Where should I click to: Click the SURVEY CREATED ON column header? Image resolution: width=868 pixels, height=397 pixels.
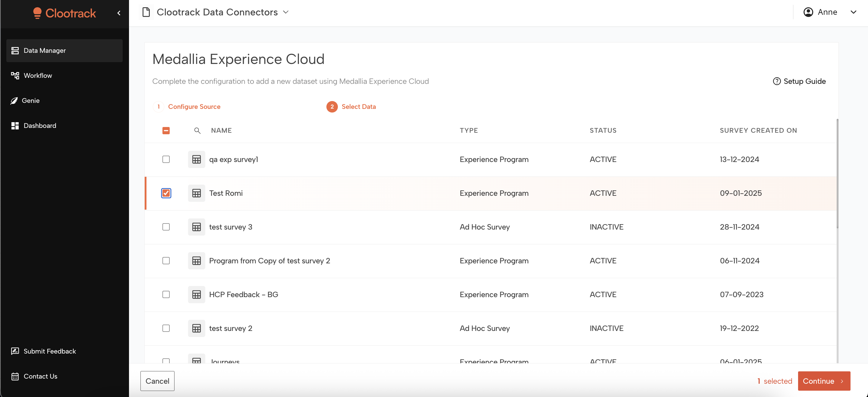click(758, 131)
